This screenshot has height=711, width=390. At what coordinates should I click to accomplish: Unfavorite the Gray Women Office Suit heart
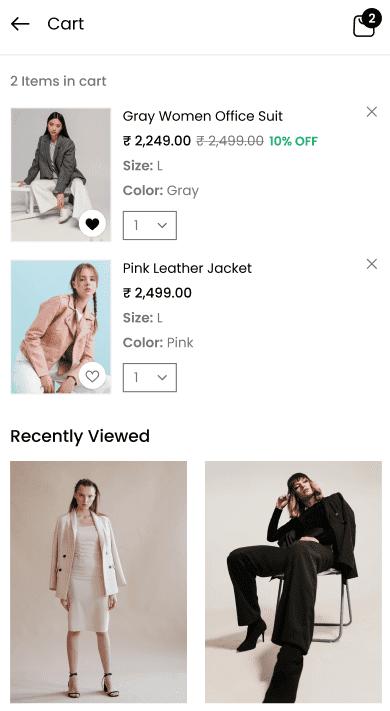(x=93, y=224)
